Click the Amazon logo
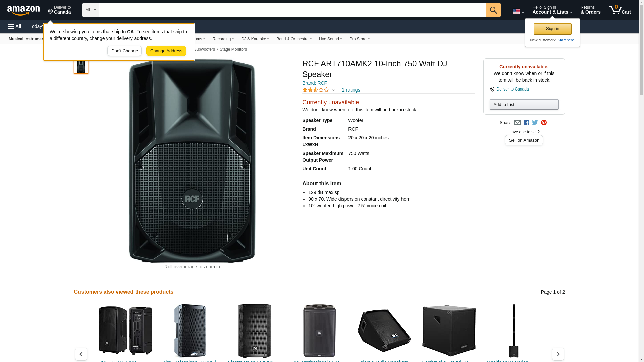The height and width of the screenshot is (362, 644). click(23, 10)
